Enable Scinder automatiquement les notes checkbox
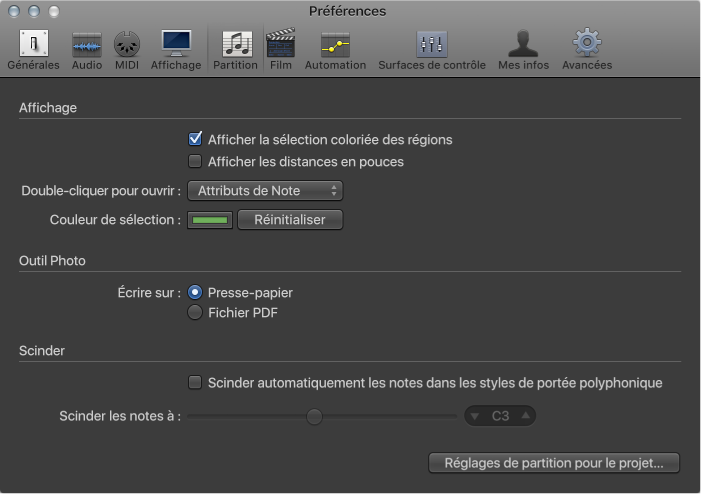704x496 pixels. pos(195,382)
